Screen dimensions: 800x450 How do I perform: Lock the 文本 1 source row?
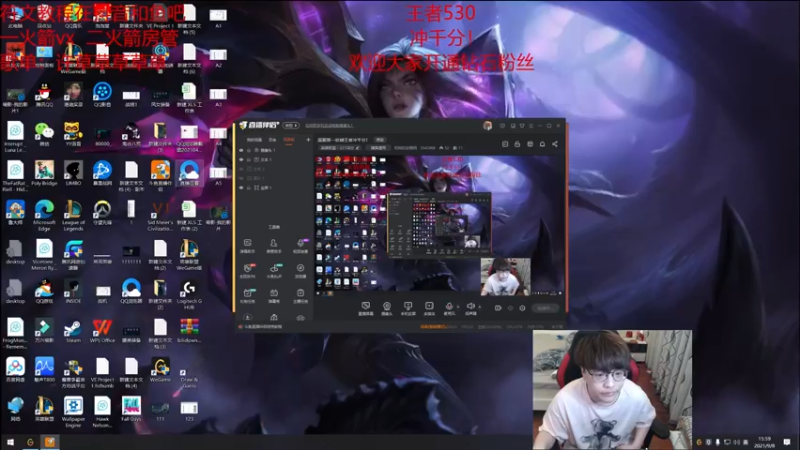coord(249,159)
